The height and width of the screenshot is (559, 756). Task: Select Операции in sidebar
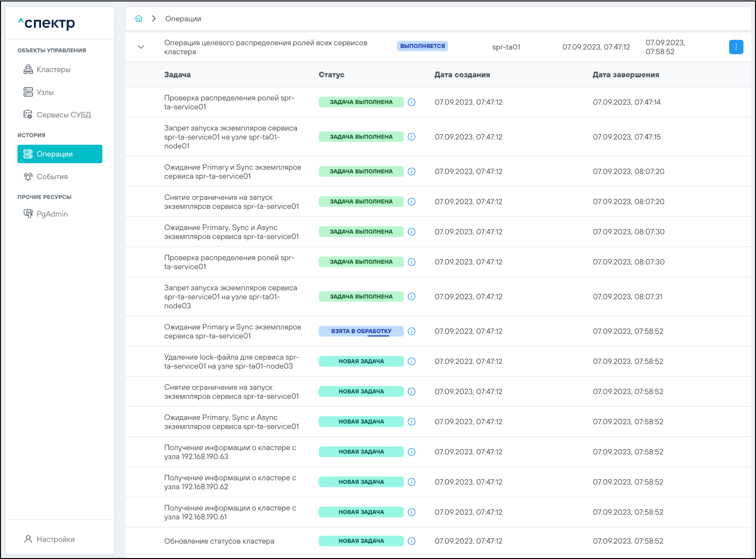[x=60, y=154]
